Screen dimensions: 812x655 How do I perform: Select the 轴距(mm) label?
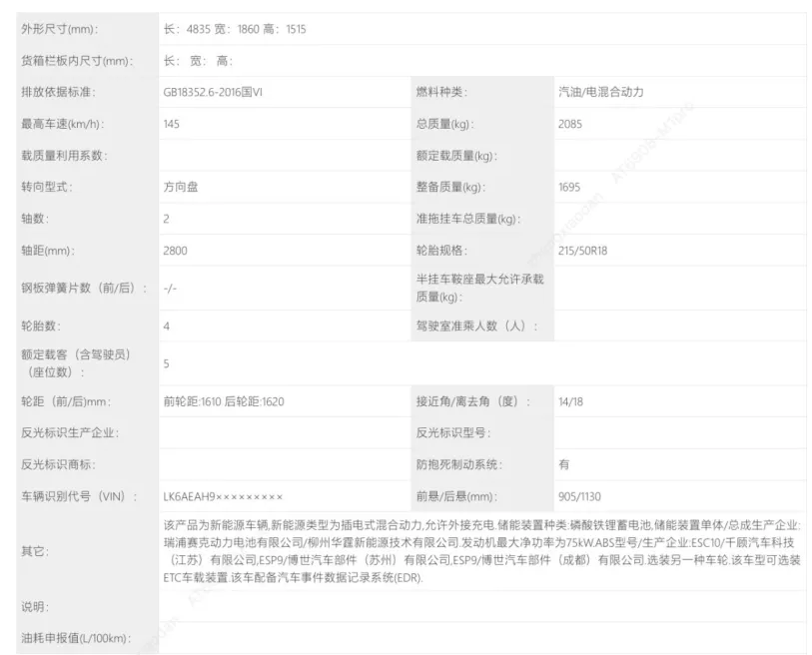click(x=48, y=251)
